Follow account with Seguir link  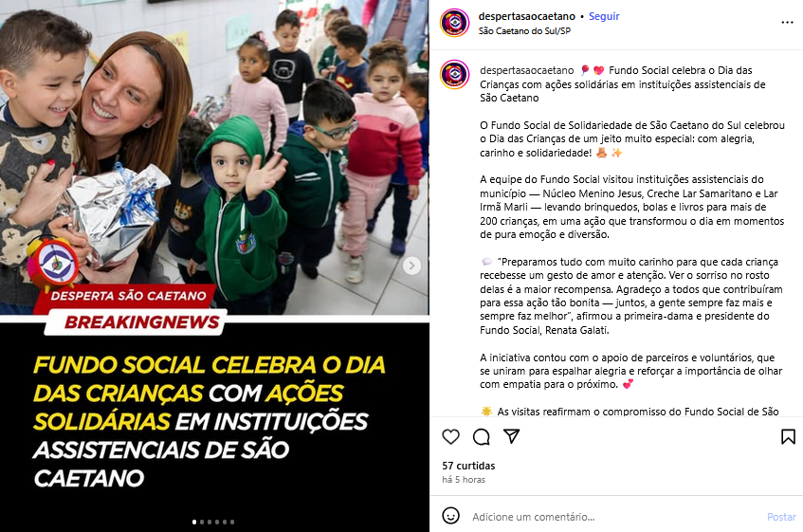[x=604, y=16]
